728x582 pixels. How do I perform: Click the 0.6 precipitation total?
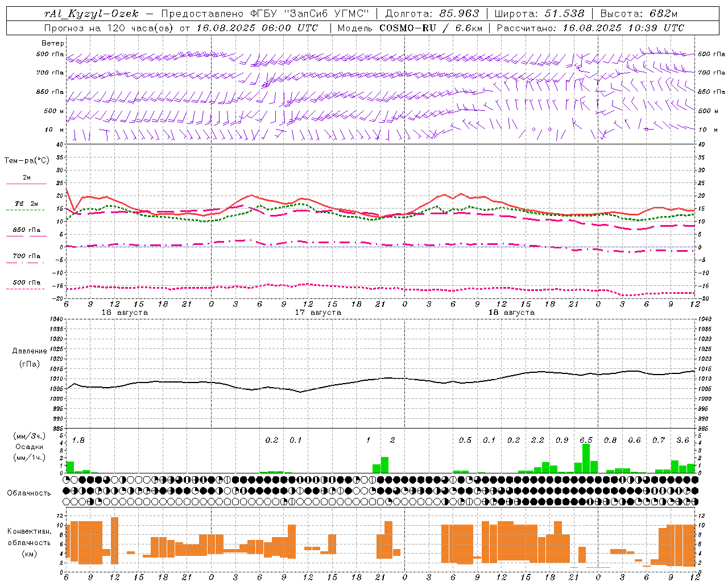click(x=634, y=440)
